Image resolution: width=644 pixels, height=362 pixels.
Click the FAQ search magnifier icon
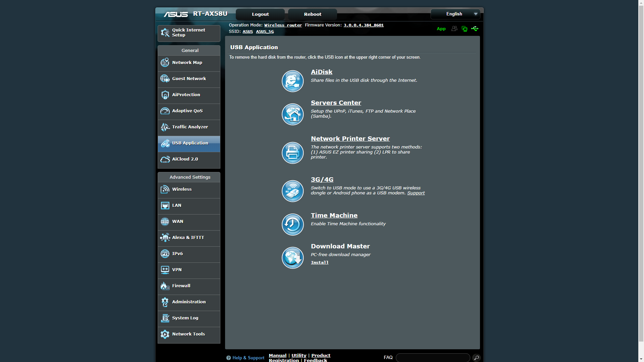476,358
